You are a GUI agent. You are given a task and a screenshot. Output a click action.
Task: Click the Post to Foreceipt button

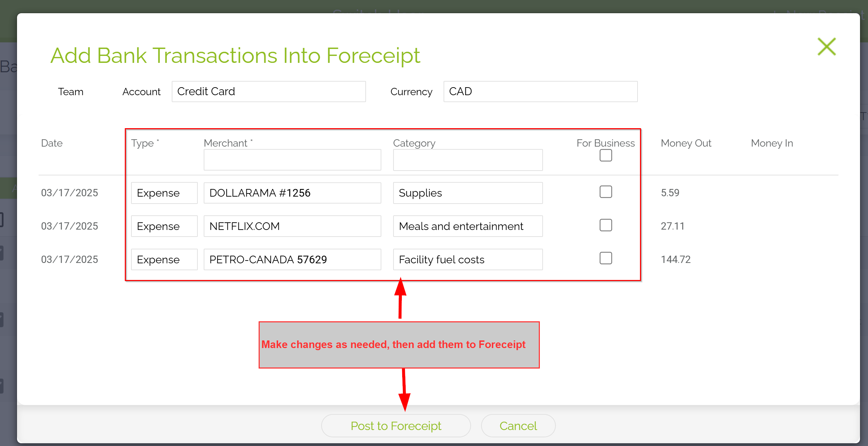tap(396, 426)
